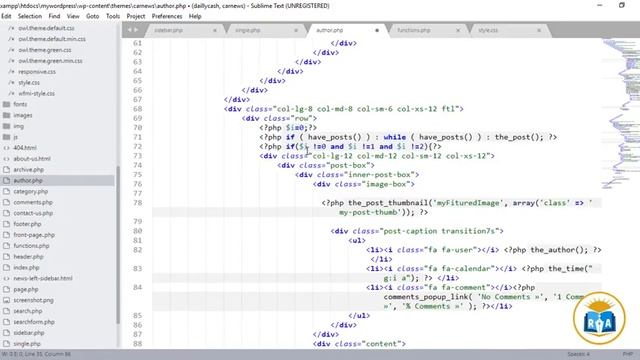
Task: Switch to the sidebar.php tab
Action: click(169, 30)
